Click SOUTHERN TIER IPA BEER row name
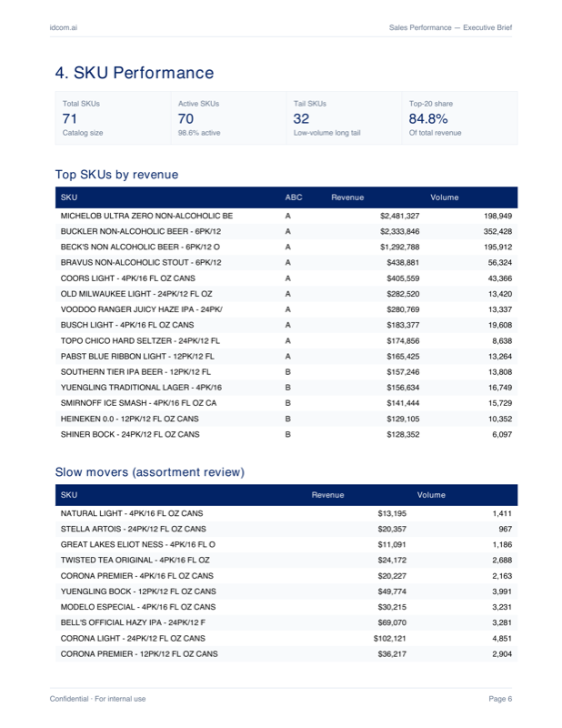The image size is (562, 728). (x=135, y=372)
